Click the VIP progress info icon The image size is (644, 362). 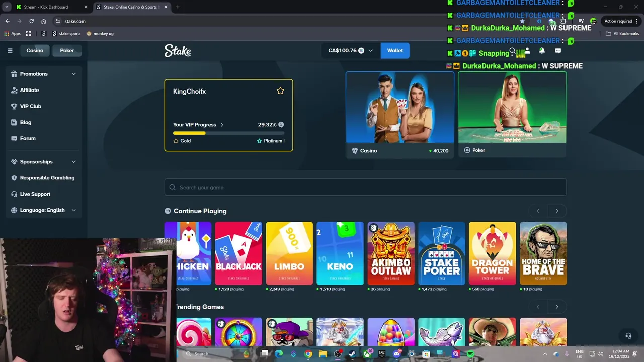tap(281, 124)
